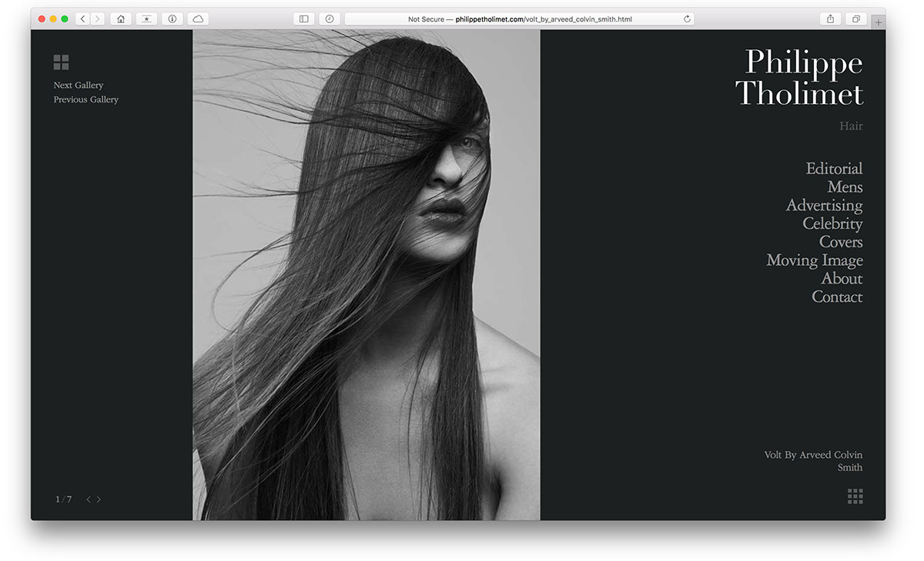Click the four-square grid icon at top left
Image resolution: width=924 pixels, height=561 pixels.
coord(61,62)
